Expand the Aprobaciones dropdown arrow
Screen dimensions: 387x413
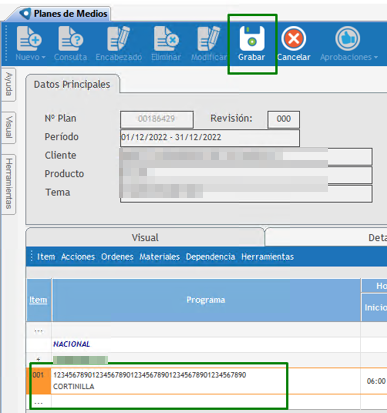[376, 57]
